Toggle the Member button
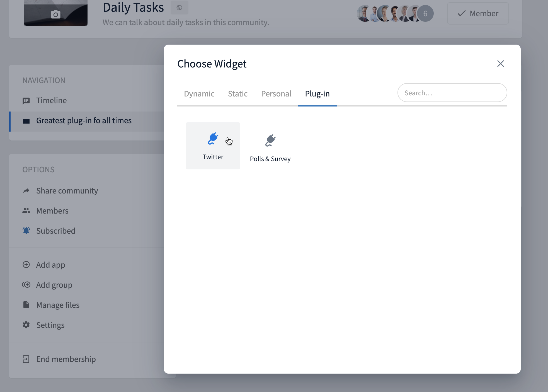Image resolution: width=548 pixels, height=392 pixels. pos(478,13)
